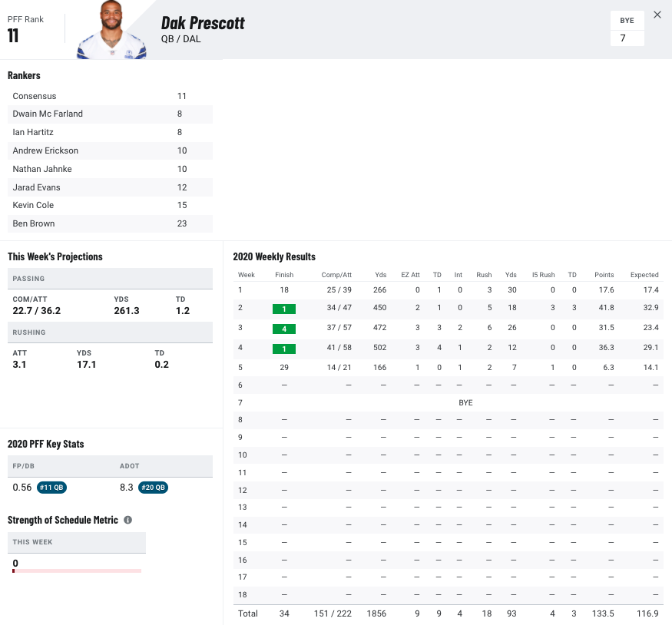This screenshot has height=625, width=672.
Task: Click the 32.9 expected points value
Action: click(x=650, y=308)
